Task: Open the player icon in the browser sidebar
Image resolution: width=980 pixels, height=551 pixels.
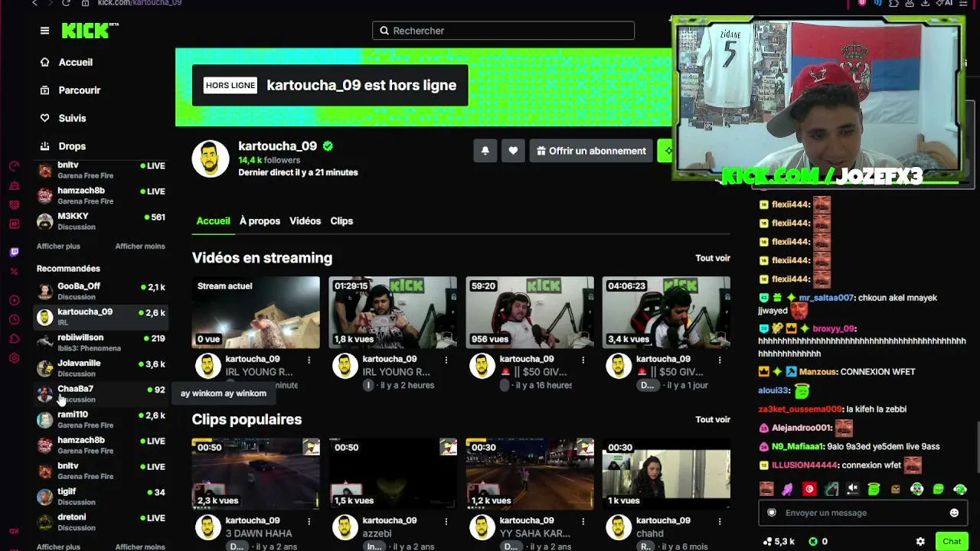Action: pos(14,300)
